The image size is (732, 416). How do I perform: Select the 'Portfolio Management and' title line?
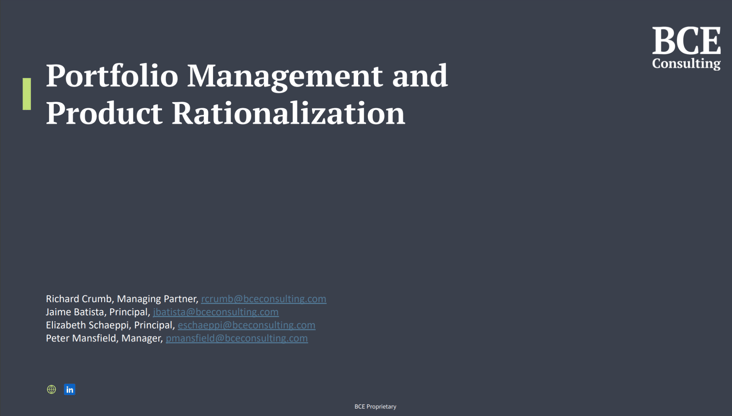click(247, 77)
